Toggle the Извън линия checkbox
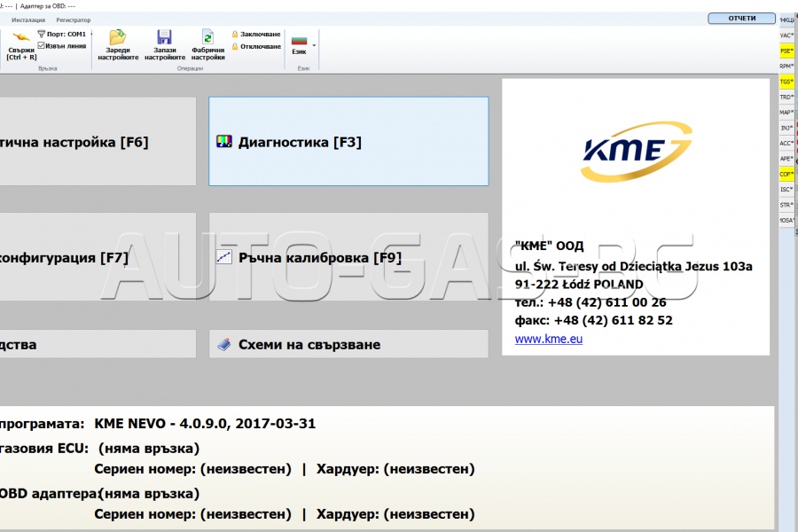The height and width of the screenshot is (532, 798). pos(41,46)
